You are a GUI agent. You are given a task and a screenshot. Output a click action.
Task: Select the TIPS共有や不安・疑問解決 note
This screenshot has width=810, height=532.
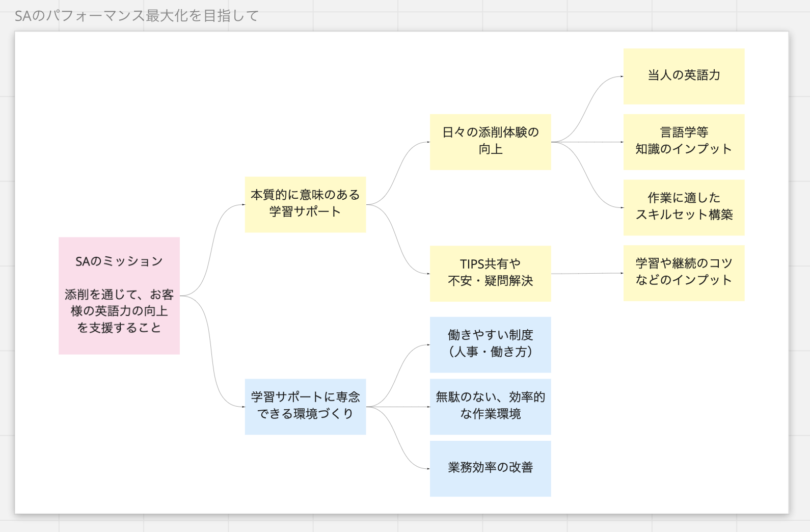(x=490, y=274)
